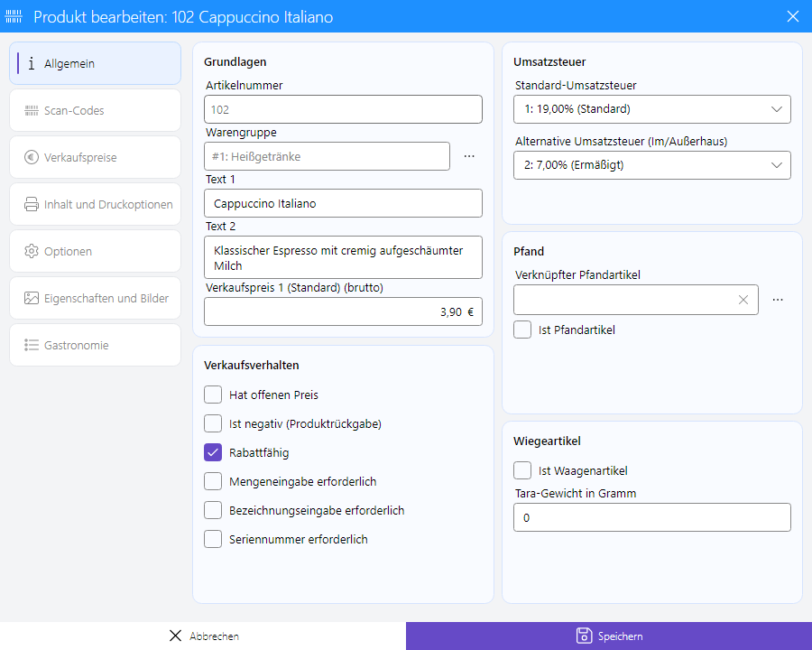Click the list icon beside Gastronomie
The height and width of the screenshot is (650, 812).
click(32, 345)
